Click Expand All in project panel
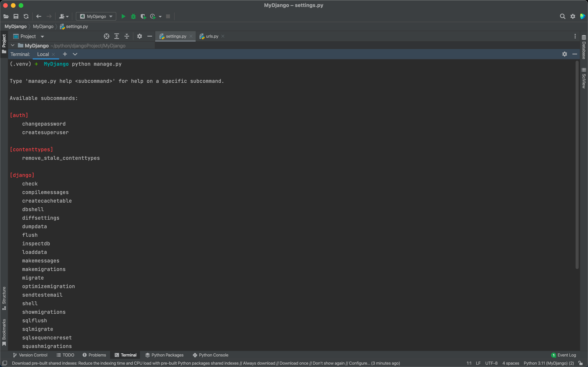This screenshot has width=588, height=367. (116, 36)
